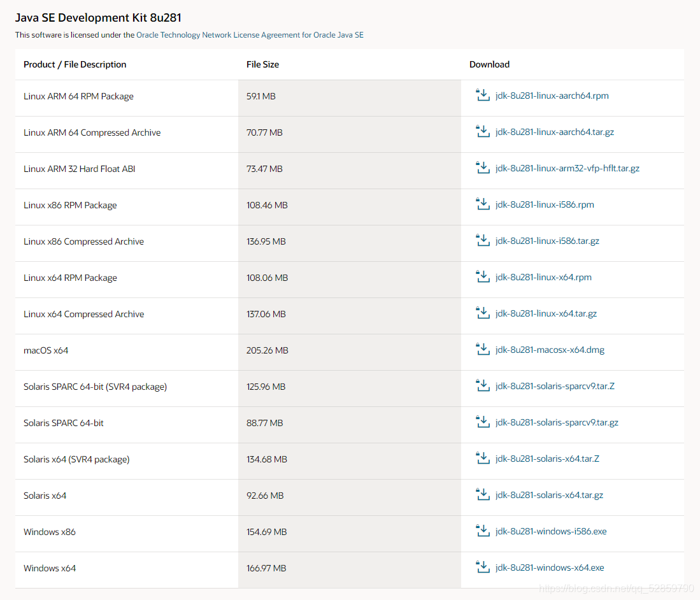The image size is (700, 600).
Task: Click download icon for solaris-x64.tar.gz
Action: [x=483, y=495]
